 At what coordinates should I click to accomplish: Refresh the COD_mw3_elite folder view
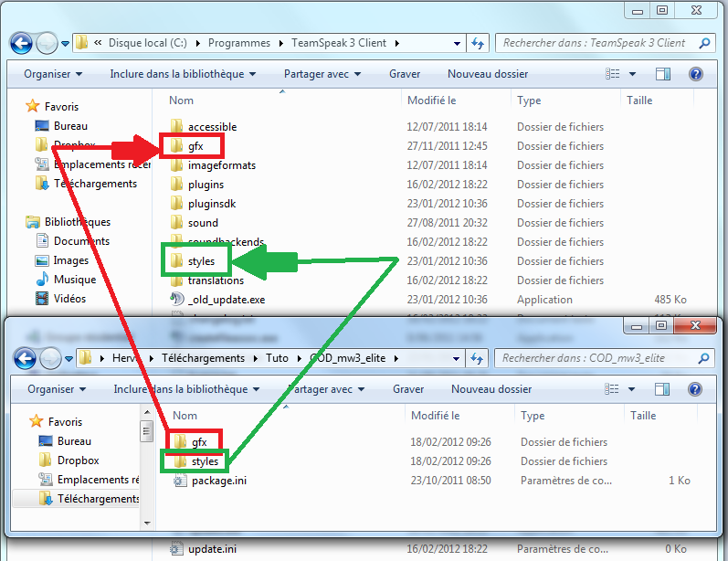point(477,358)
